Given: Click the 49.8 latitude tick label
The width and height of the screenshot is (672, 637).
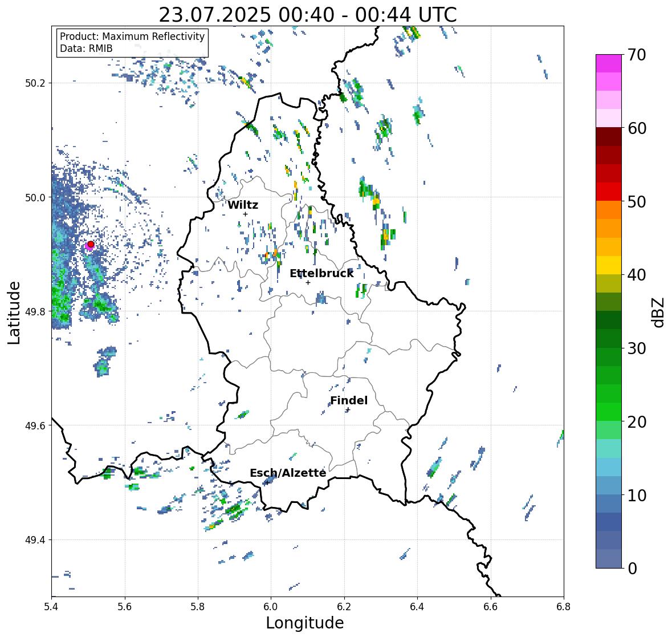Looking at the screenshot, I should (35, 311).
